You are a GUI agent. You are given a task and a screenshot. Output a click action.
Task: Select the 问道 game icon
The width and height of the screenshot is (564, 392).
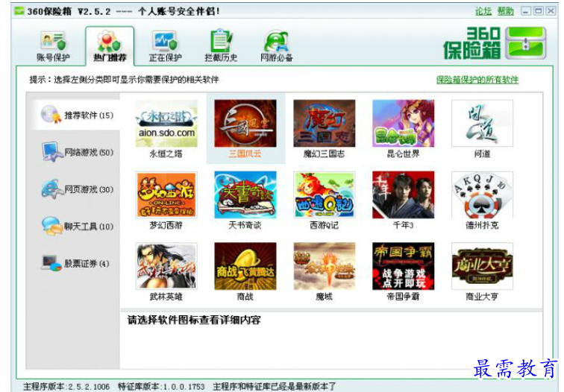[x=482, y=123]
